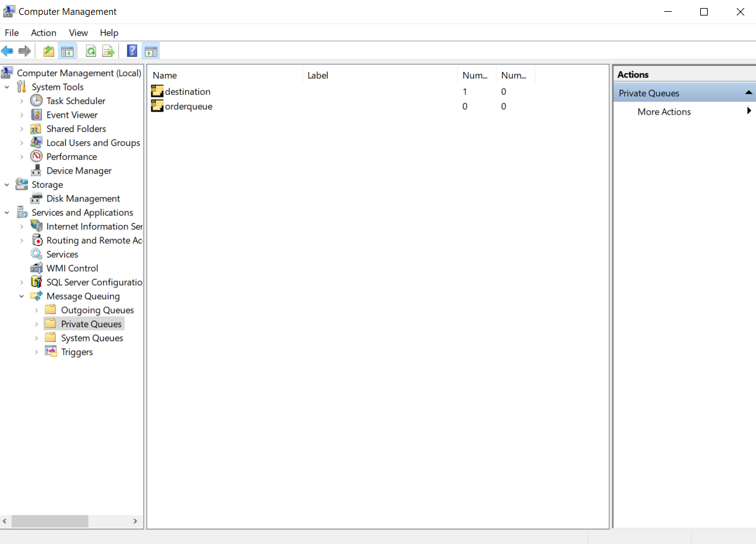
Task: Open Help via blue question mark icon
Action: pyautogui.click(x=132, y=51)
